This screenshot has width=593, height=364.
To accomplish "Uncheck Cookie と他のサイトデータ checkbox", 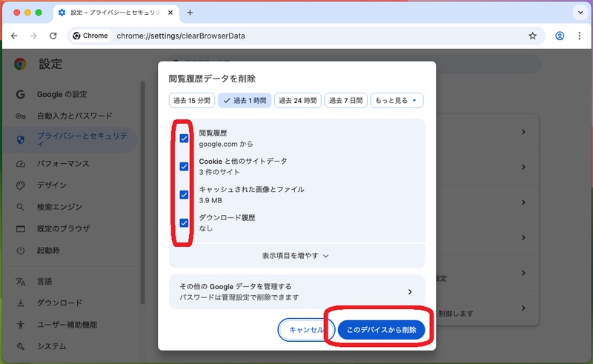I will tap(184, 167).
